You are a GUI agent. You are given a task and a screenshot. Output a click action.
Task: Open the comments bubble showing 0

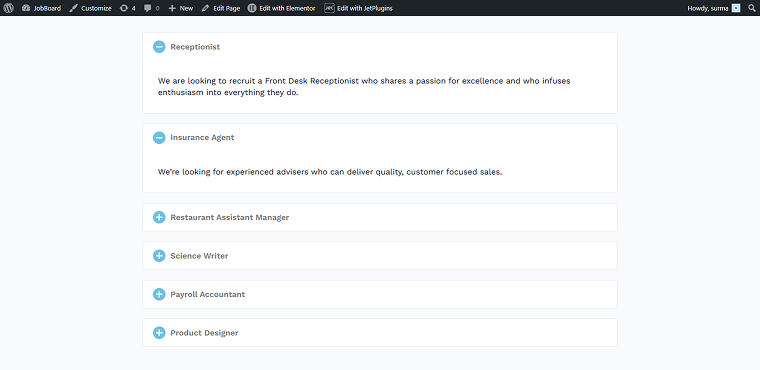152,8
